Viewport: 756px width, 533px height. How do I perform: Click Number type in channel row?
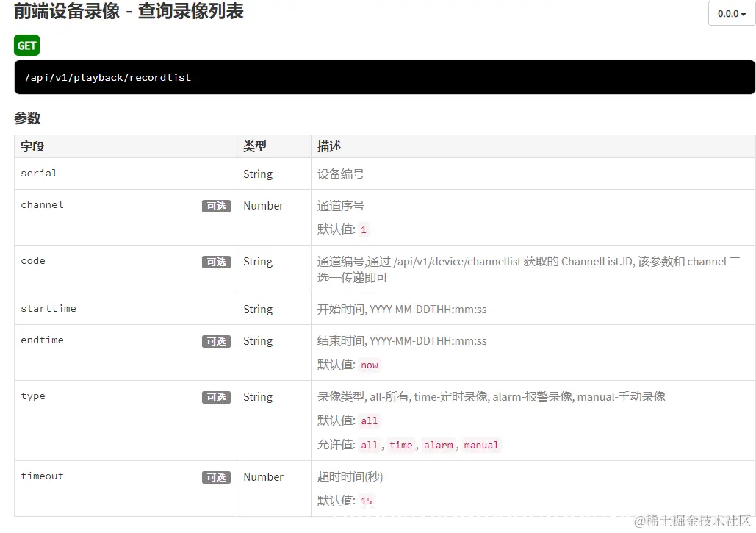pos(263,206)
